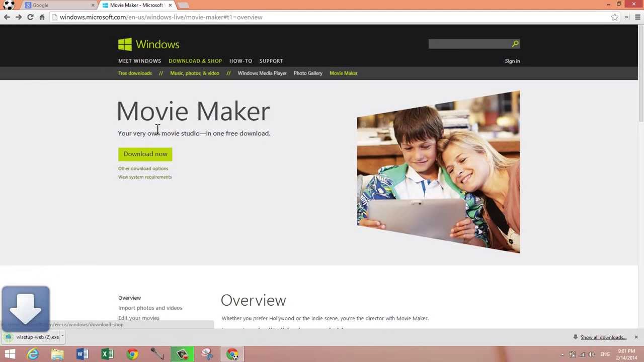Open File Explorer from the taskbar
The width and height of the screenshot is (644, 362).
pyautogui.click(x=57, y=354)
